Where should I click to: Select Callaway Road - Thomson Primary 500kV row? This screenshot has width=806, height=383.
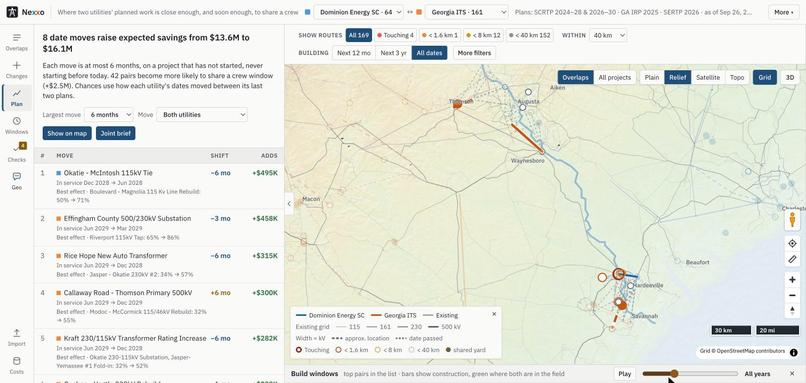click(x=159, y=306)
